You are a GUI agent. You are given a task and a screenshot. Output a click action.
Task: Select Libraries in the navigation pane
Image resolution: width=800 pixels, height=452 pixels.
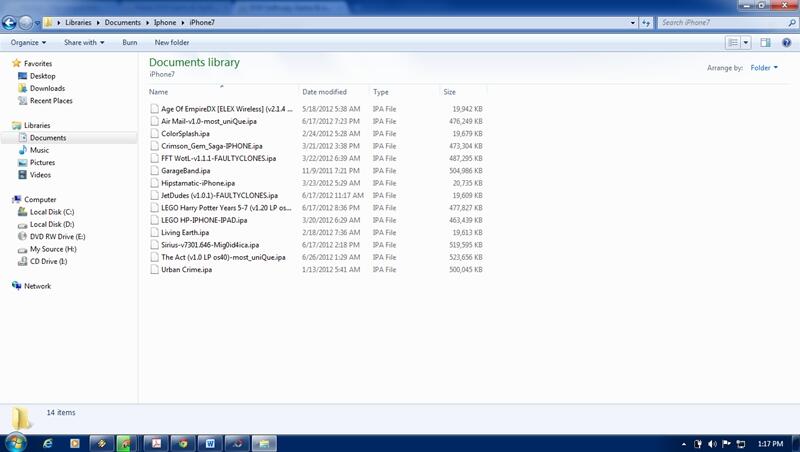tap(37, 125)
